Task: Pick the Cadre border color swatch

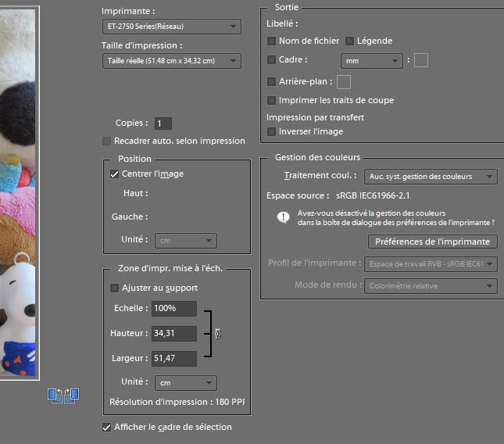Action: (421, 60)
